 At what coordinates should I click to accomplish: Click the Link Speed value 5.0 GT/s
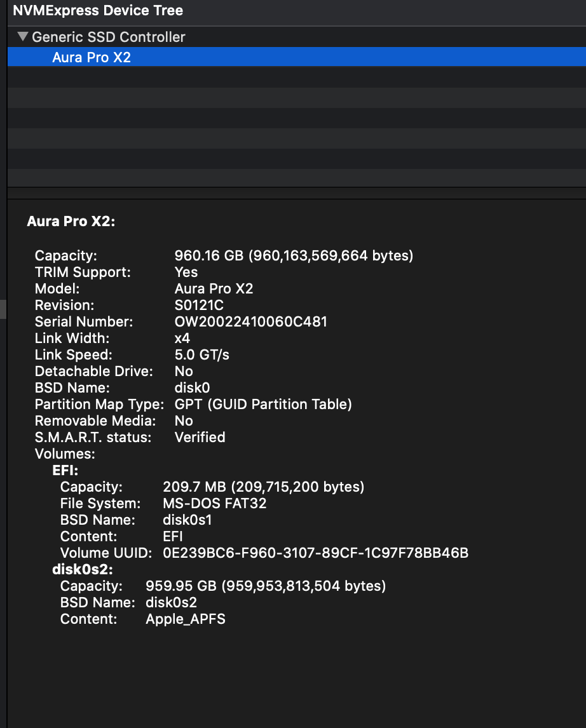coord(202,354)
